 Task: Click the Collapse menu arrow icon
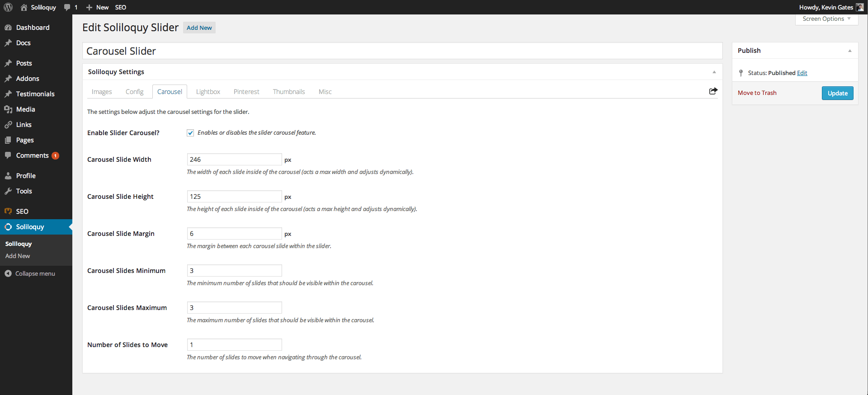pos(8,273)
